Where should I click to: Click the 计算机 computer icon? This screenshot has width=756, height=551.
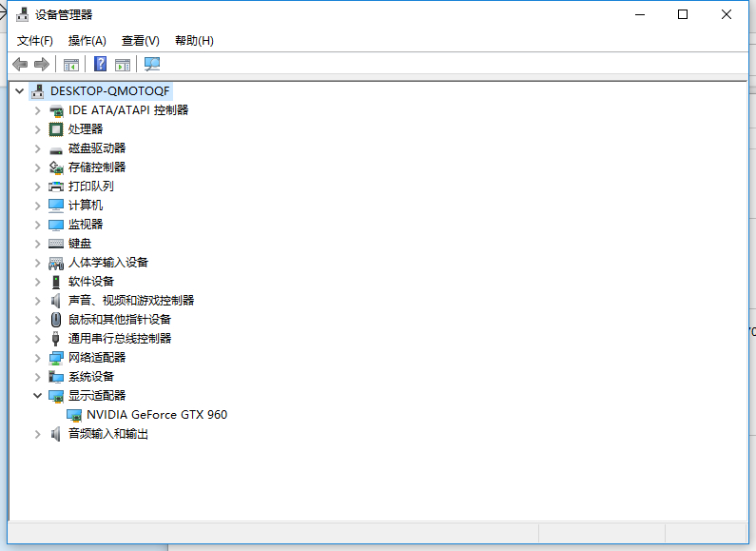(x=56, y=206)
